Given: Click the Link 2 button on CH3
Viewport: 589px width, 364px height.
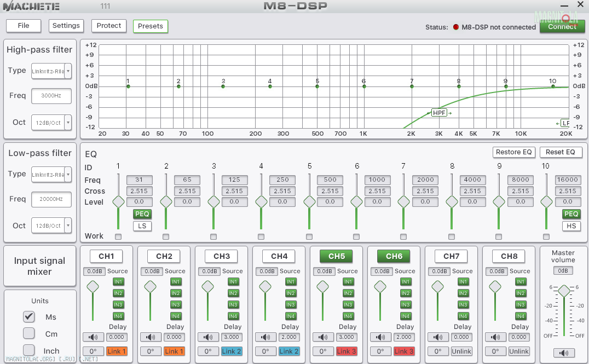Looking at the screenshot, I should pos(232,351).
